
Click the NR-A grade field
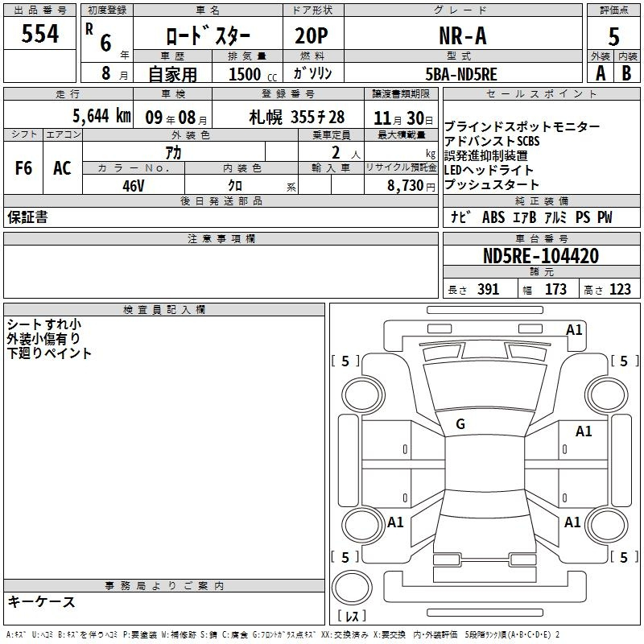[462, 36]
